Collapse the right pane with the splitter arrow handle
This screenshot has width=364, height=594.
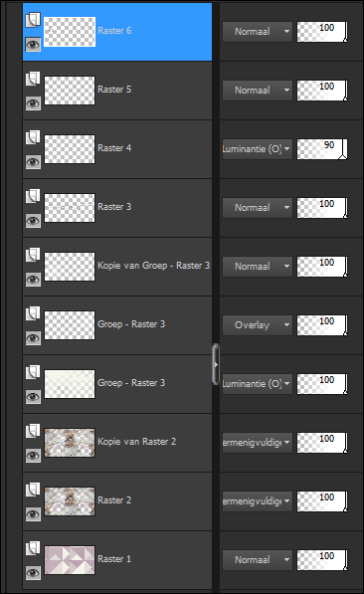[x=216, y=364]
